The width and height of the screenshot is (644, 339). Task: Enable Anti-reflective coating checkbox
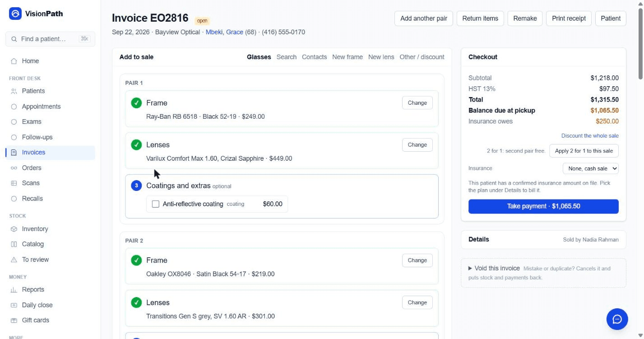(156, 204)
